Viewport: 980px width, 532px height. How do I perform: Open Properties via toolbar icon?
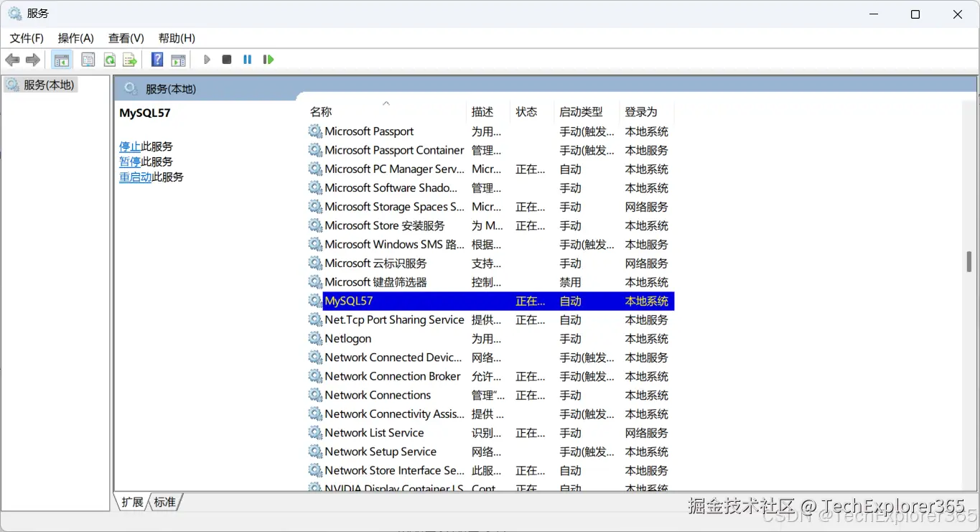coord(88,60)
